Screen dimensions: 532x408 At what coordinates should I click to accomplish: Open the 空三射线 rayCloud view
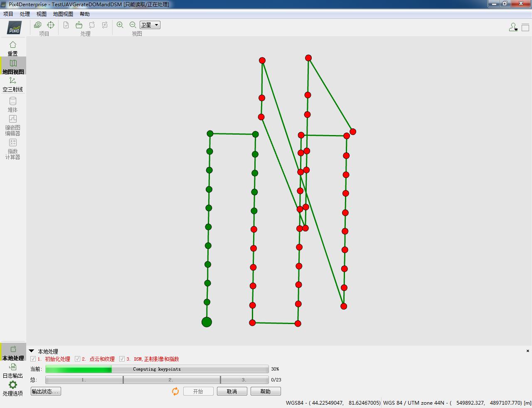[x=13, y=84]
